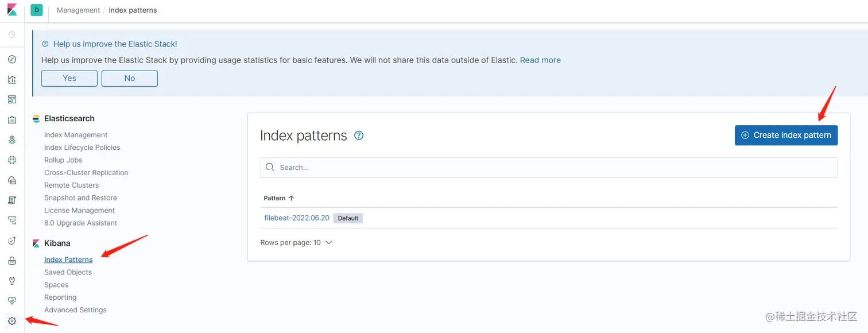
Task: Open Machine Learning from the sidebar icon
Action: [12, 160]
